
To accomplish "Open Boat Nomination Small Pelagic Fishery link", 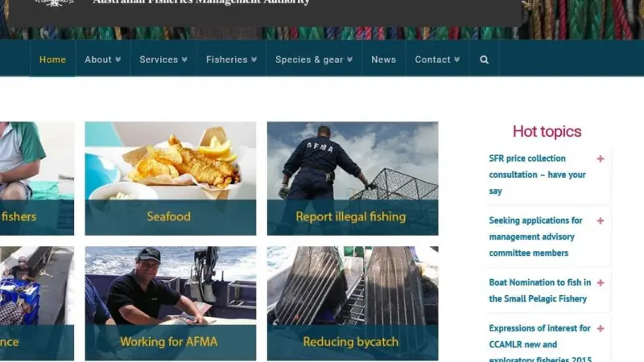I will pos(539,290).
